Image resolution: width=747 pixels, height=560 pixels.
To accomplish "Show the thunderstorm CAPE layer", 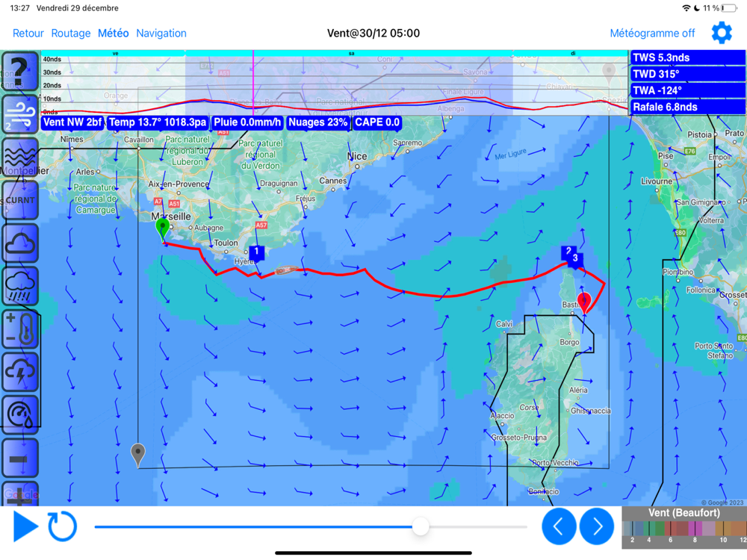I will pos(20,371).
